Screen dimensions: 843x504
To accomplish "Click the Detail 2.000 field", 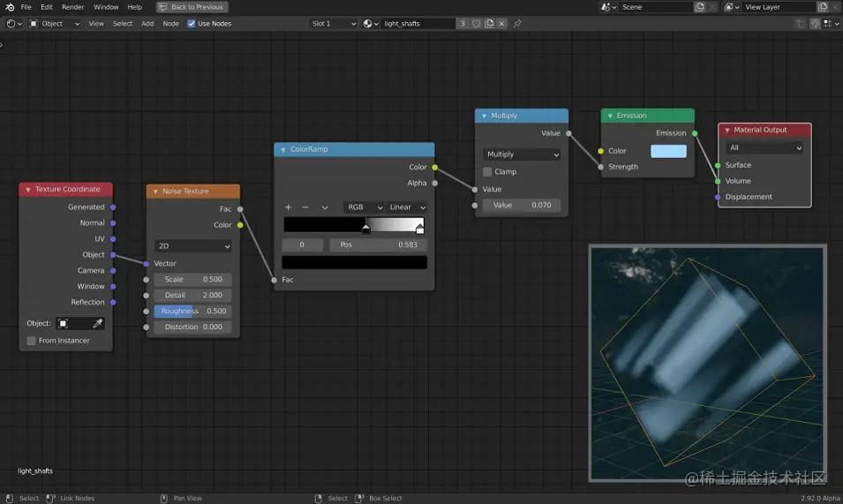I will click(x=193, y=296).
